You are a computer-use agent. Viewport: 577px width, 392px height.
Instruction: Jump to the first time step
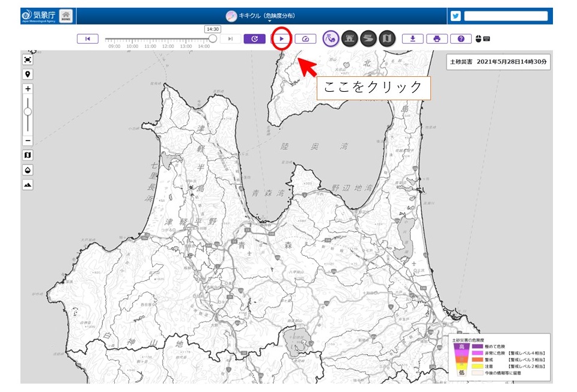(88, 38)
